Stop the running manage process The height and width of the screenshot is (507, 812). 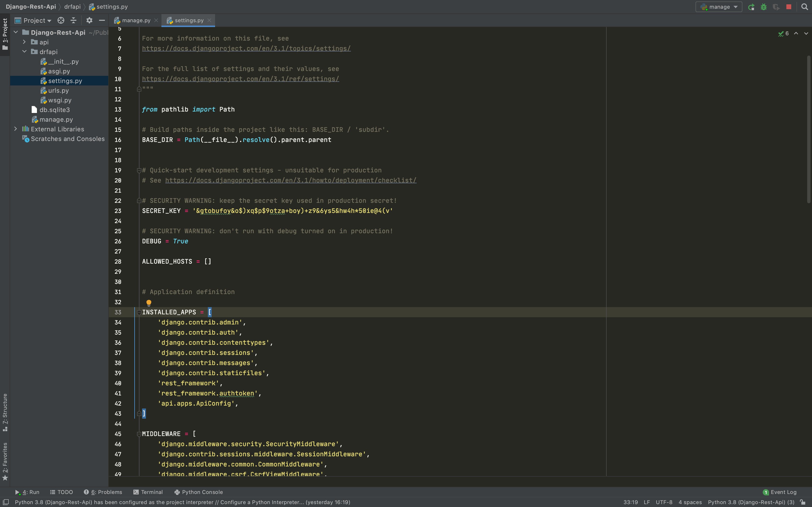tap(789, 7)
